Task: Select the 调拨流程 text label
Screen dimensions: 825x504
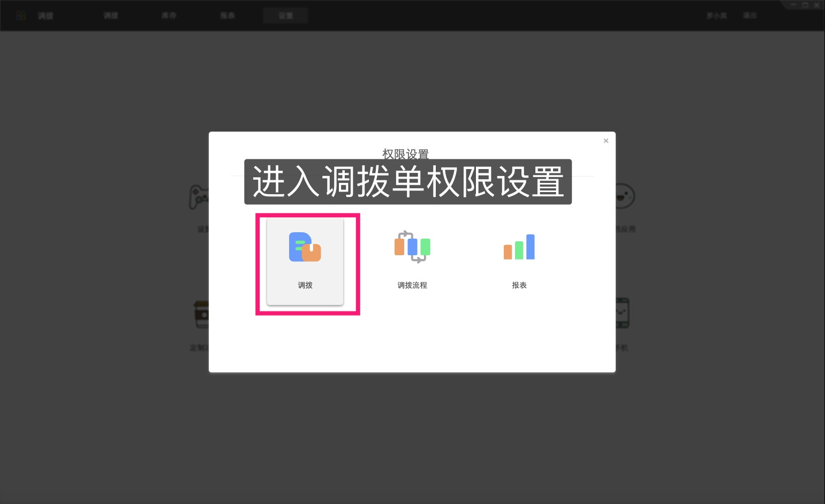Action: coord(412,285)
